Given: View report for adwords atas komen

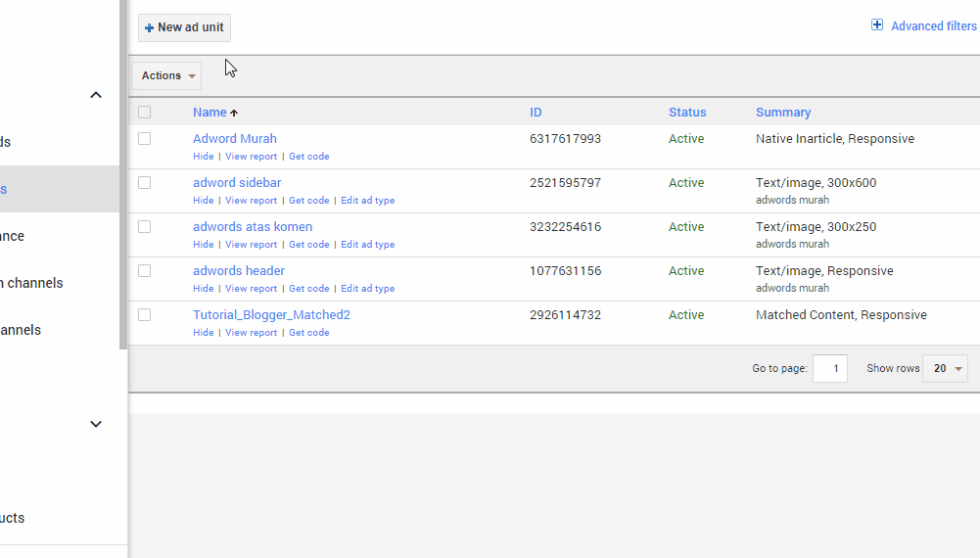Looking at the screenshot, I should pyautogui.click(x=251, y=245).
